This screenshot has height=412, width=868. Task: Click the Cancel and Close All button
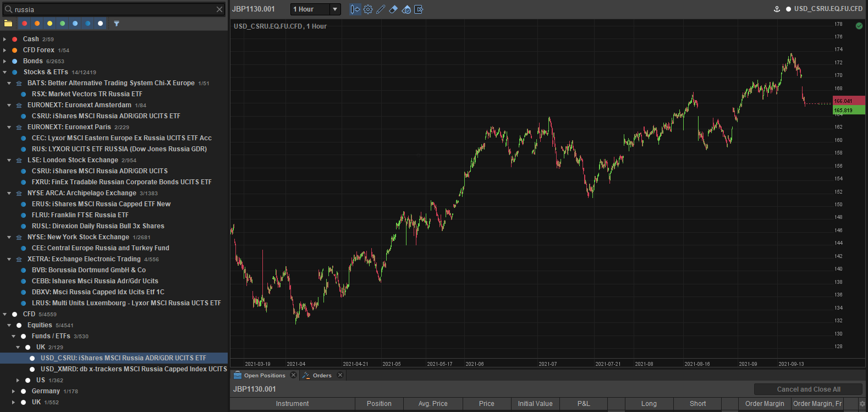(808, 389)
